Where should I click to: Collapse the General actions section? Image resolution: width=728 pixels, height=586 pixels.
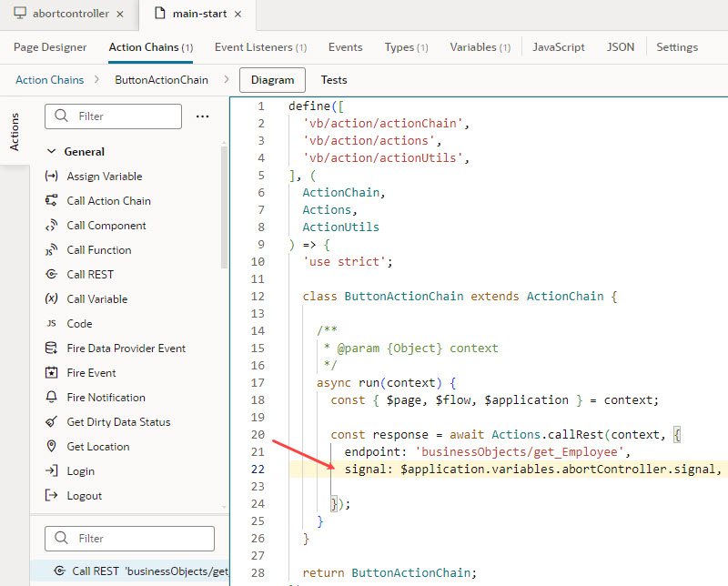point(52,151)
